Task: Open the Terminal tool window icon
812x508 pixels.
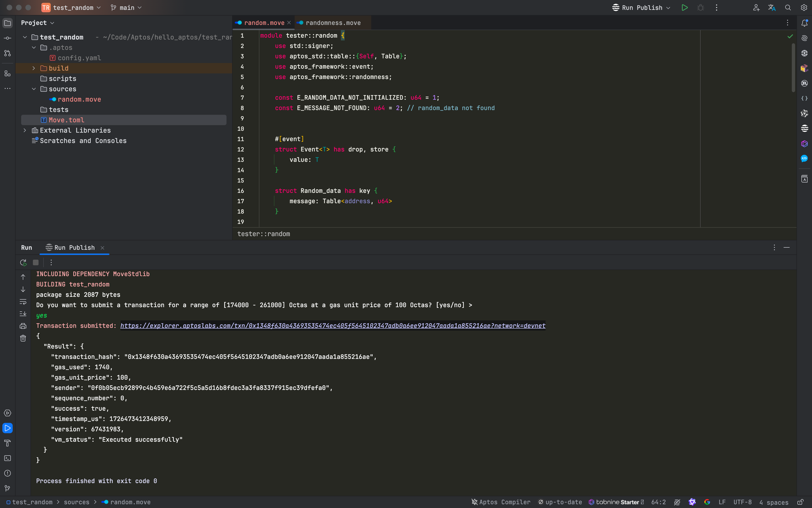Action: pyautogui.click(x=7, y=458)
